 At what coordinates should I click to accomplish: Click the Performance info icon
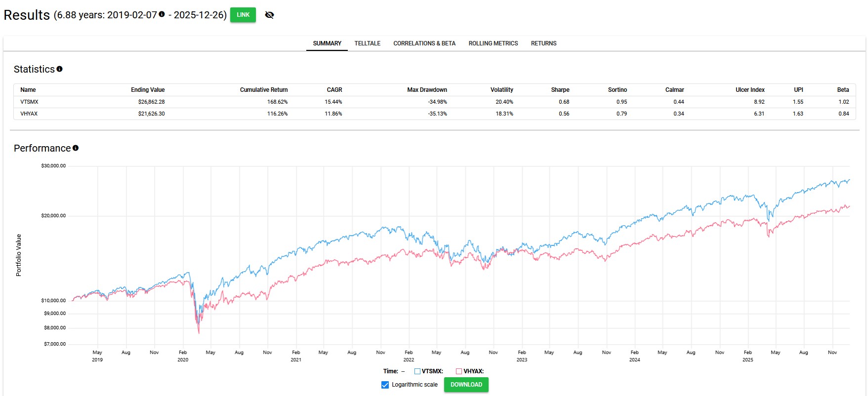[76, 148]
